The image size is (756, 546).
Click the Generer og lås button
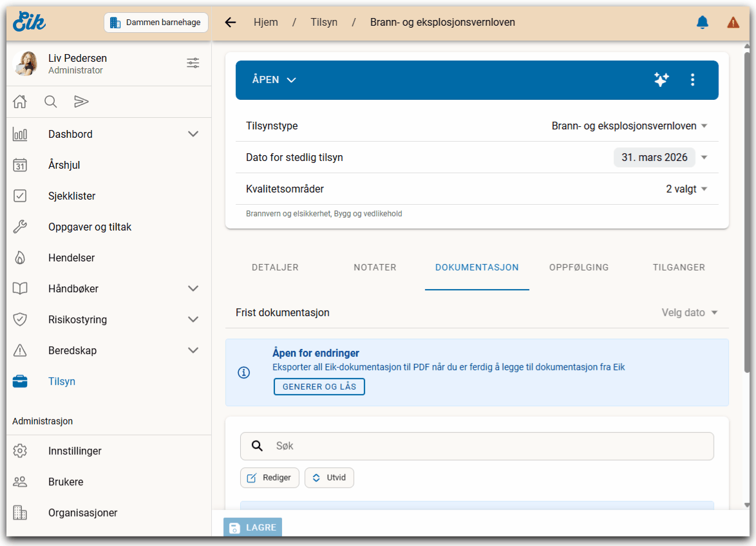[x=319, y=386]
